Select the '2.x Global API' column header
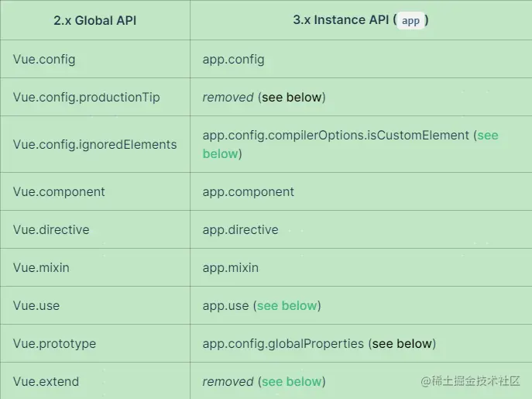The image size is (532, 399). 94,21
